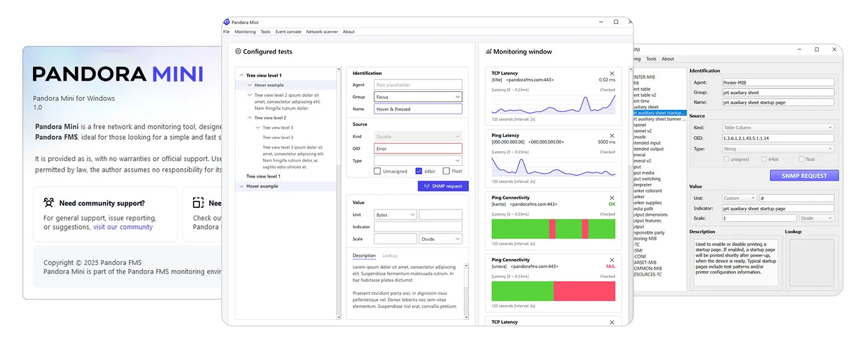Toggle unsigned checkbox in right legacy window
The width and height of the screenshot is (868, 345).
[726, 160]
